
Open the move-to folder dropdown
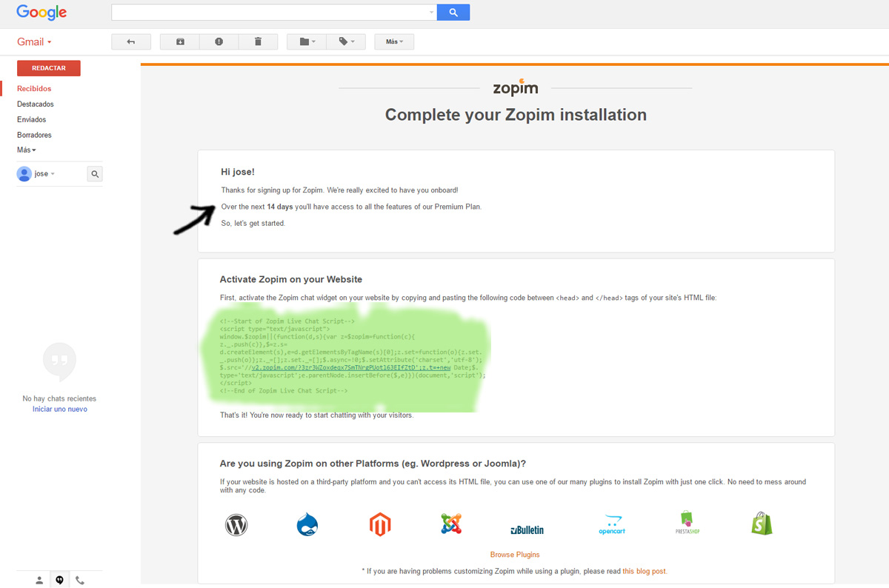coord(307,42)
